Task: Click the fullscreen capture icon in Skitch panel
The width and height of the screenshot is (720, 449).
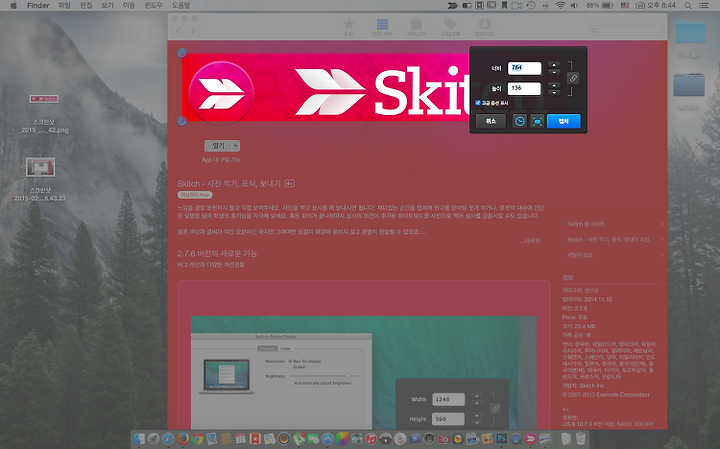Action: point(537,121)
